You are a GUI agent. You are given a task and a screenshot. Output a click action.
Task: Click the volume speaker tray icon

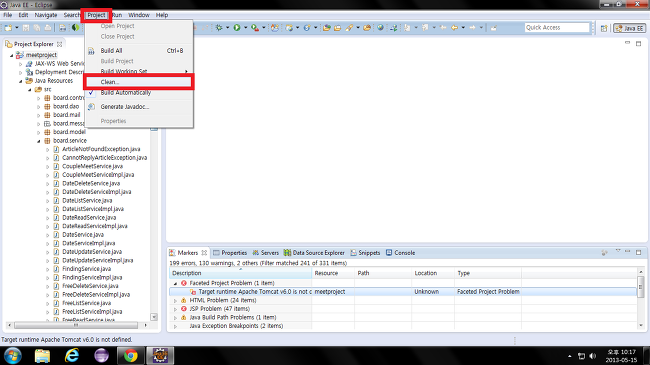pos(593,356)
